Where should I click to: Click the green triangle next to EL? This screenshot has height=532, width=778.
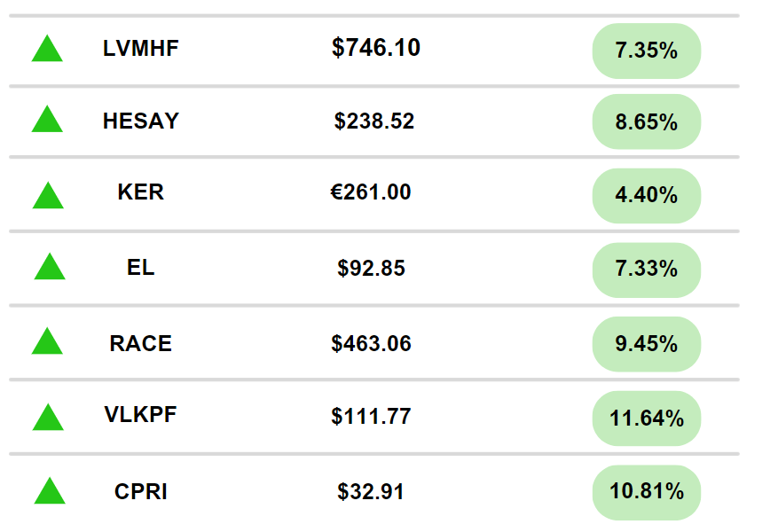tap(50, 266)
